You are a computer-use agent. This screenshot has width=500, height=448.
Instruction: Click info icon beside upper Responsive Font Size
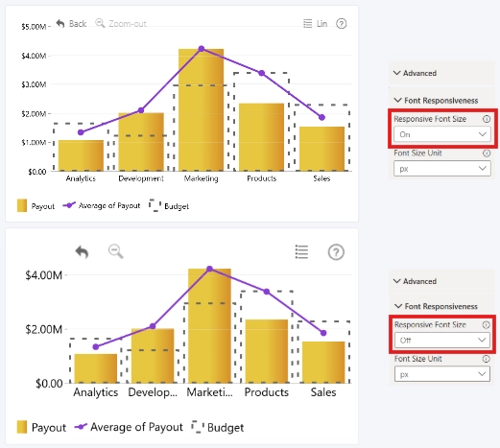click(487, 119)
